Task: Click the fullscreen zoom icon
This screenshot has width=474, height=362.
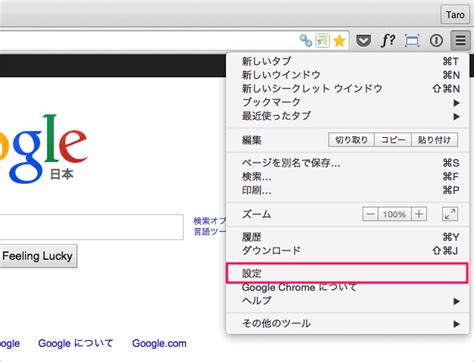Action: tap(450, 214)
